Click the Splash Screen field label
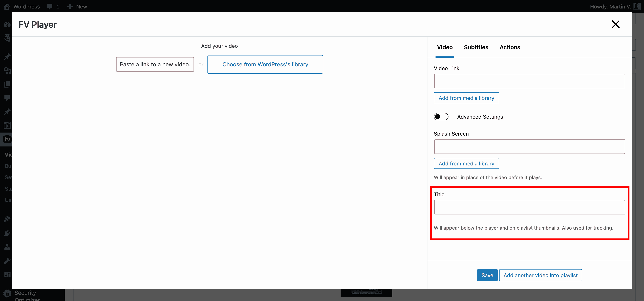The image size is (644, 301). (451, 134)
